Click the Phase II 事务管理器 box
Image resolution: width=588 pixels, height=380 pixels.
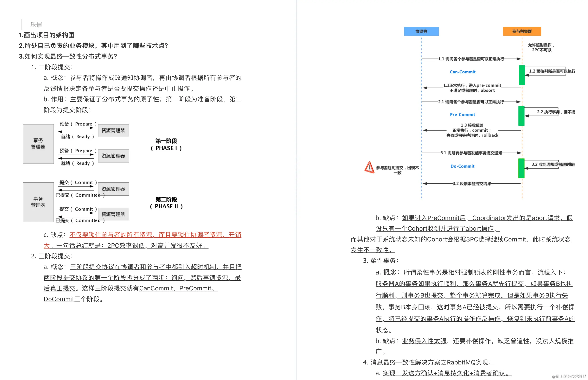(38, 202)
